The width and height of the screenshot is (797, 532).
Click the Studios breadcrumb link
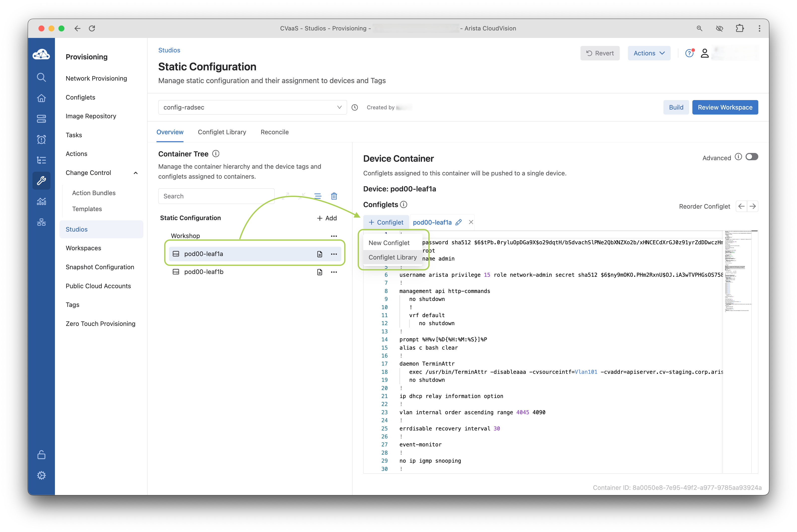pyautogui.click(x=169, y=50)
